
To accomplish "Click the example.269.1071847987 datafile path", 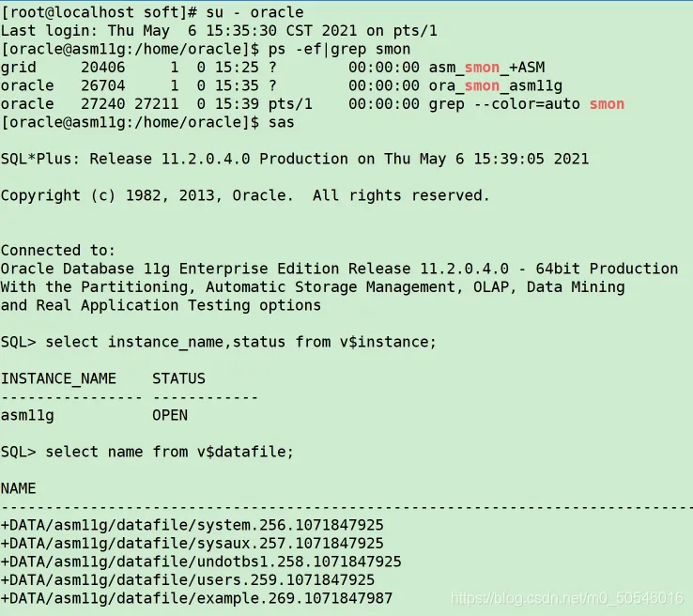I will pyautogui.click(x=196, y=598).
